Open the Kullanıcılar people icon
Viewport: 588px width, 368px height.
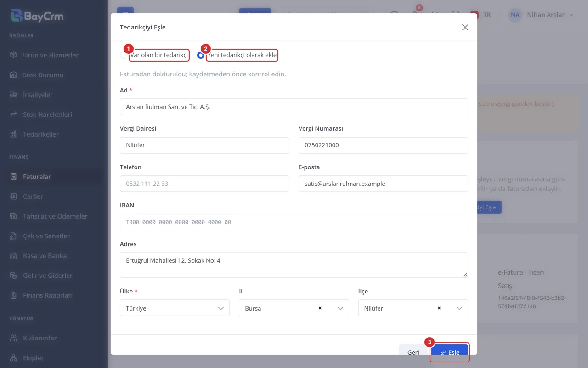pos(13,338)
